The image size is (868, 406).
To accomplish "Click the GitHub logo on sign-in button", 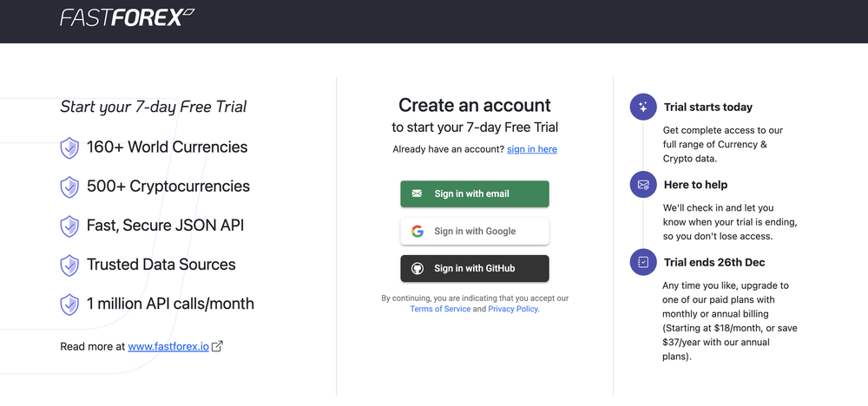I will point(418,269).
